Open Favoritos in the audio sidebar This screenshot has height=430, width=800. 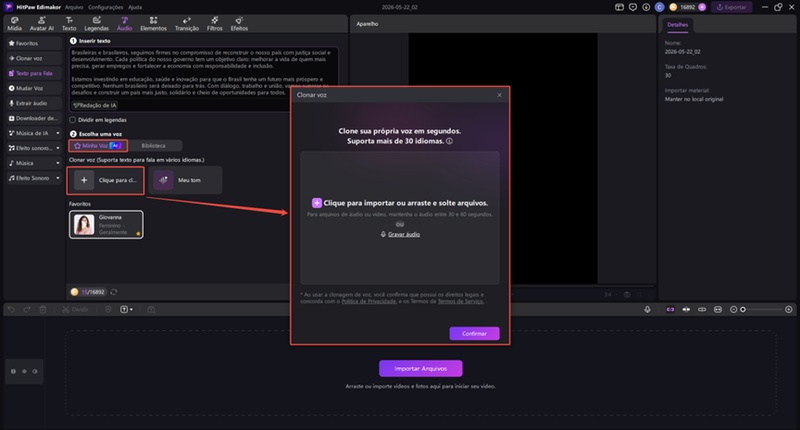34,43
